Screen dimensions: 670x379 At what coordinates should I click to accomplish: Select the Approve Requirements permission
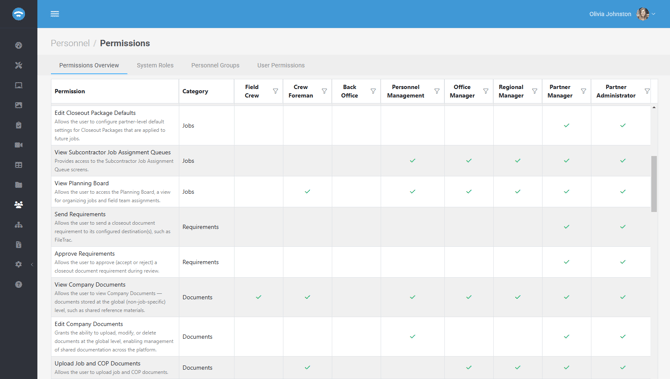85,253
